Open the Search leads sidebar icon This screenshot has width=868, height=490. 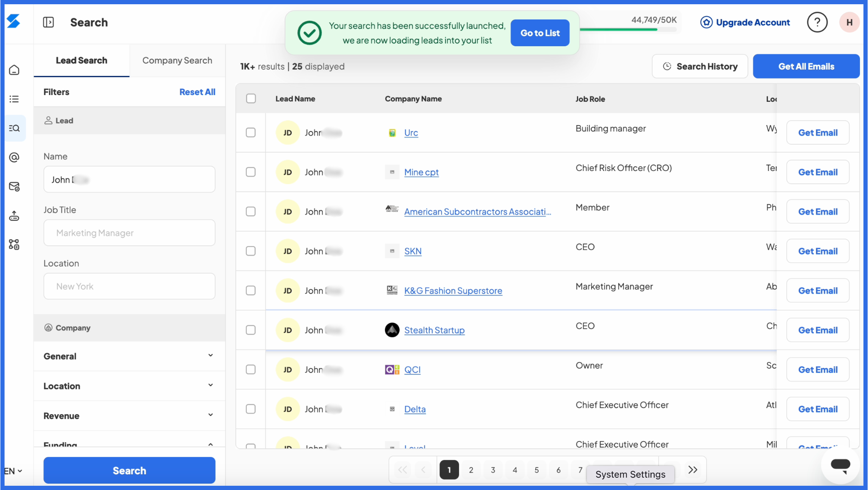[x=14, y=128]
